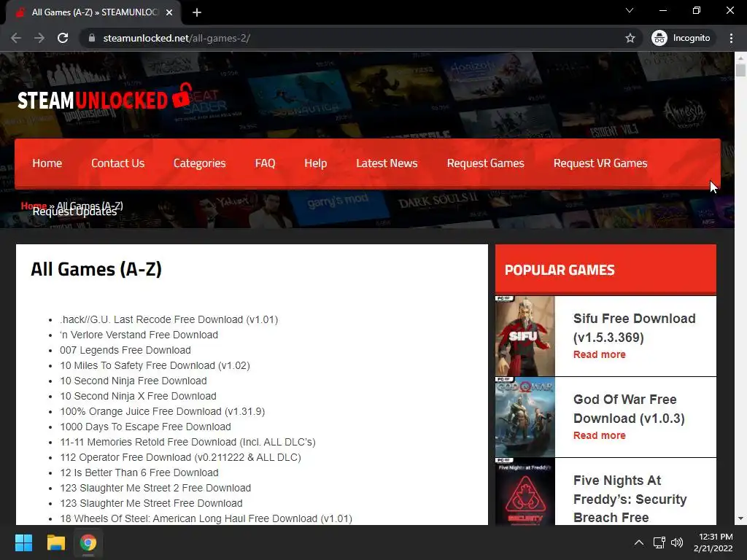This screenshot has height=560, width=747.
Task: Click the God Of War cover thumbnail
Action: point(525,417)
